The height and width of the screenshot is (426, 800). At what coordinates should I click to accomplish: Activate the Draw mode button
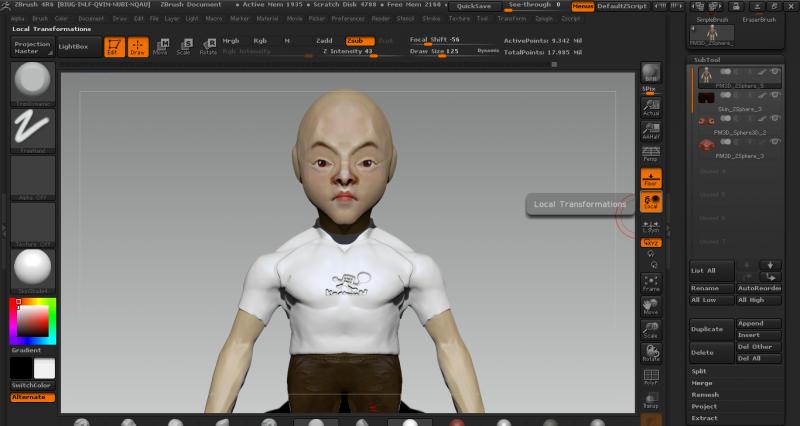pos(138,47)
